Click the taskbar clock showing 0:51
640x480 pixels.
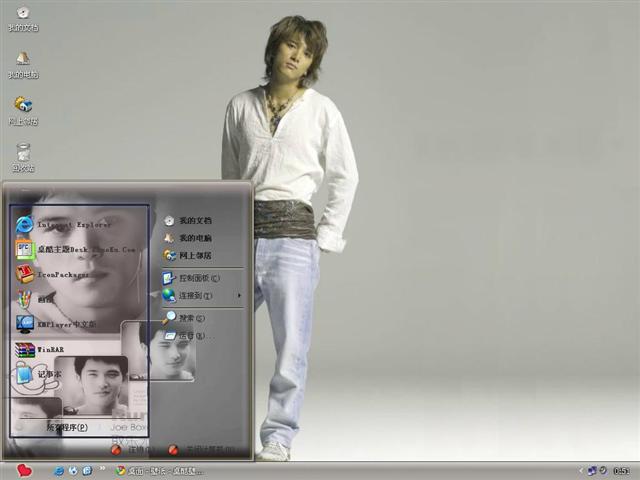click(621, 471)
